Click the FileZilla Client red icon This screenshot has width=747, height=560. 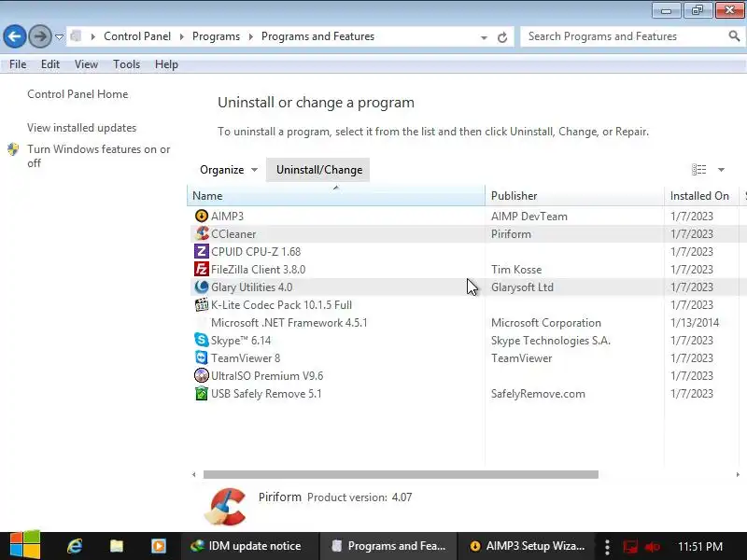(202, 270)
